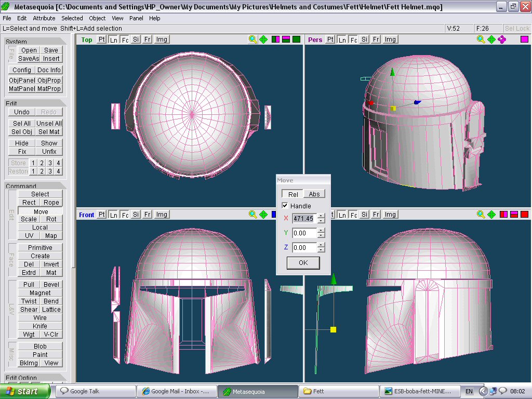Click the magenta square layout icon in Pers view
Viewport: 532px width, 399px height.
[524, 39]
